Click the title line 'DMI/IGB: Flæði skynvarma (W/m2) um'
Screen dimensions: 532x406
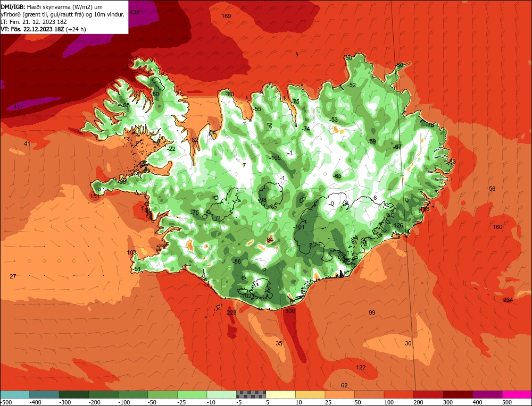52,7
